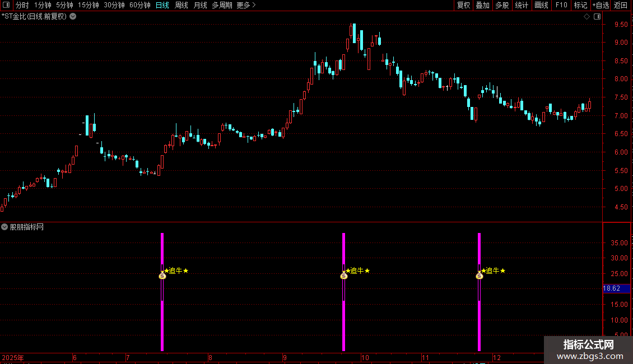This screenshot has height=364, width=633.
Task: Open the 画线 drawing tools
Action: [541, 5]
